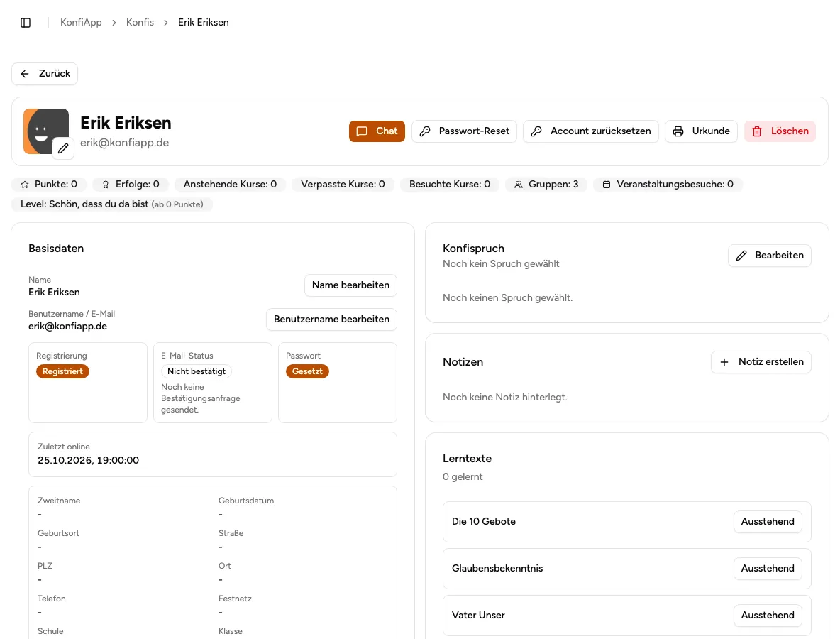Click the Vater Unser row text
Viewport: 840px width, 639px height.
tap(478, 616)
